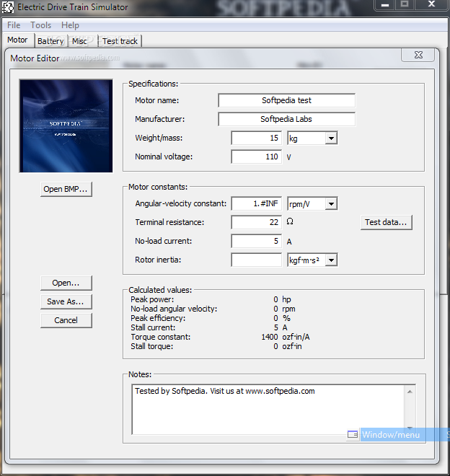Click the empty Rotor inertia field
450x476 pixels.
click(x=256, y=260)
